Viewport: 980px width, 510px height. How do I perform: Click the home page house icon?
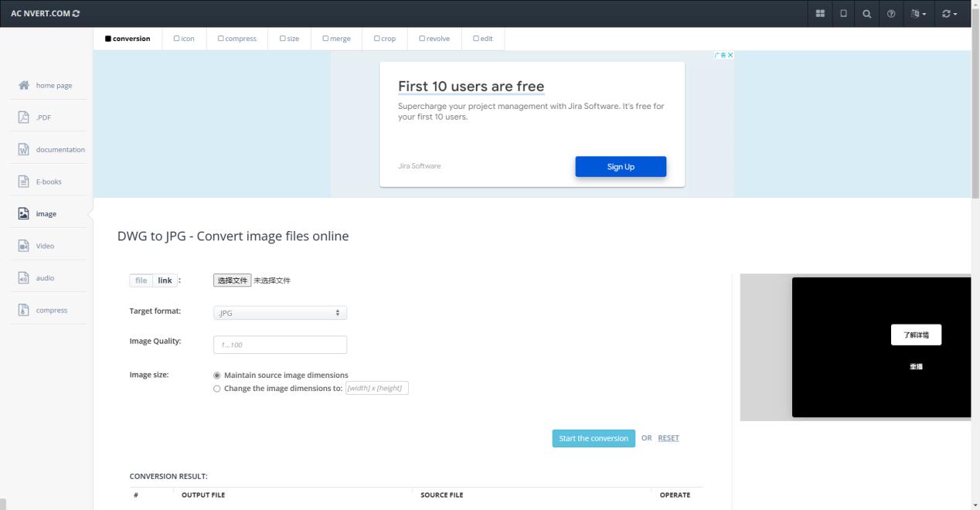coord(24,85)
